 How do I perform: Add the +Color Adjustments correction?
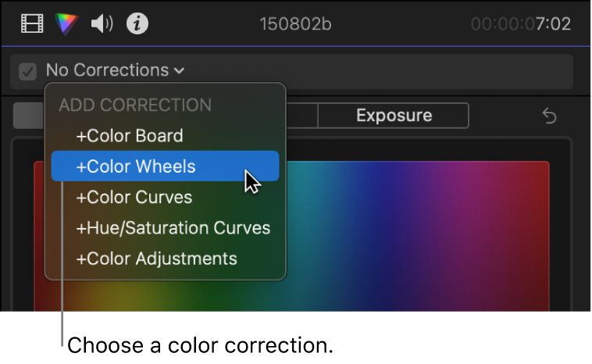tap(156, 258)
